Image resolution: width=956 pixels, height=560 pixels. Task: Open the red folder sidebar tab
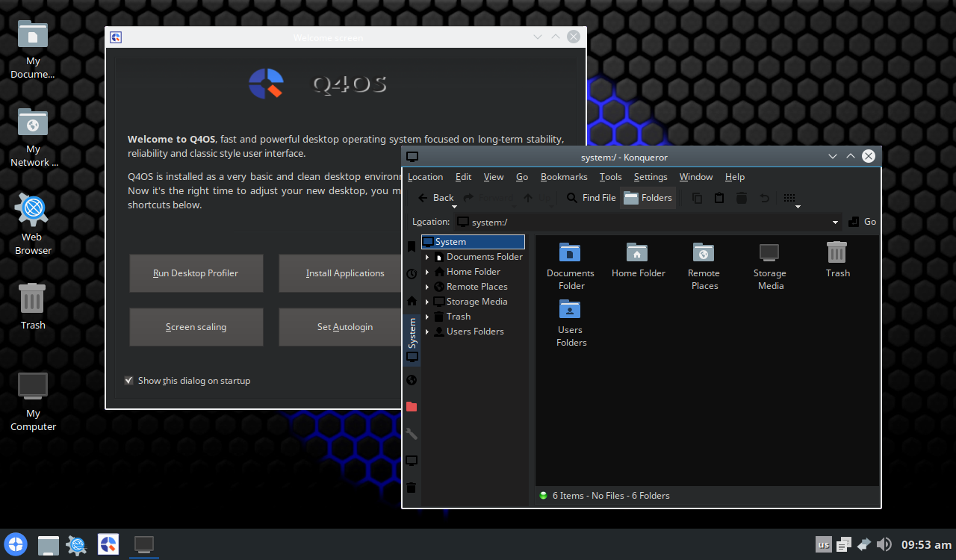pos(412,407)
